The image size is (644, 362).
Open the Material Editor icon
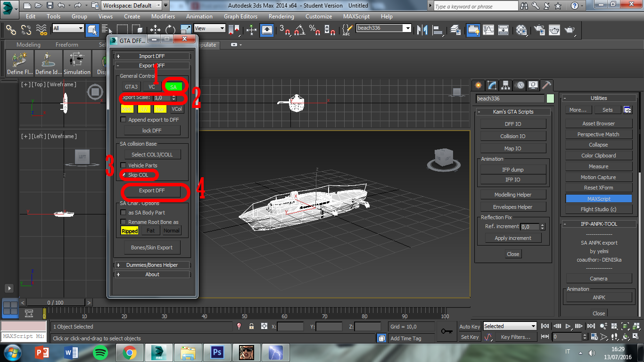pos(521,30)
